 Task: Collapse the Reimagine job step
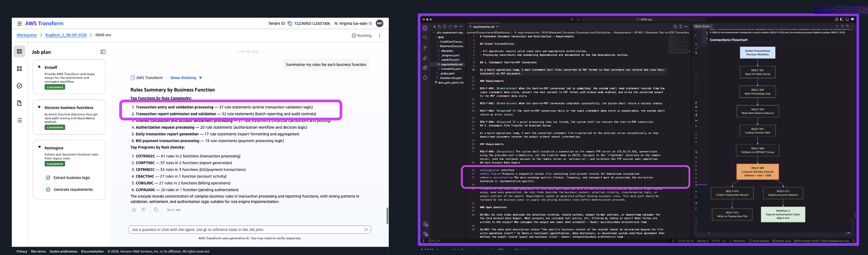point(39,148)
